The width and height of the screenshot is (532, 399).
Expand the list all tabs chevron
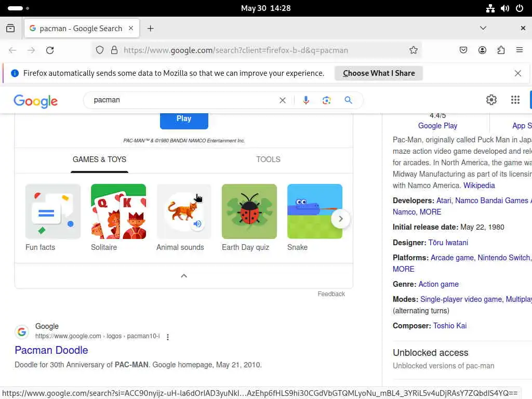pos(483,28)
